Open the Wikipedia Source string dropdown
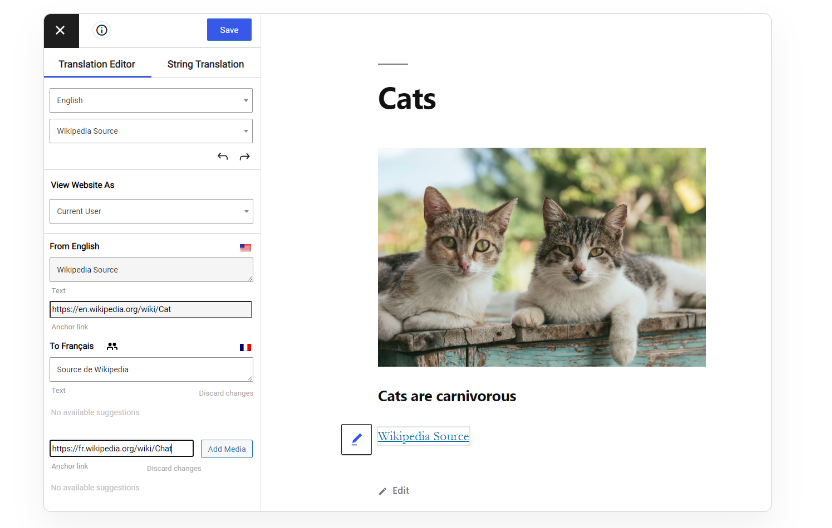The width and height of the screenshot is (832, 528). tap(151, 131)
